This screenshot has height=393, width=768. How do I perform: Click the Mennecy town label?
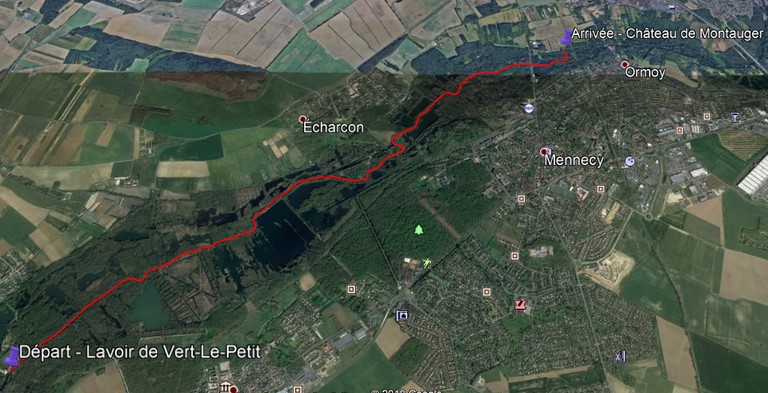click(574, 161)
